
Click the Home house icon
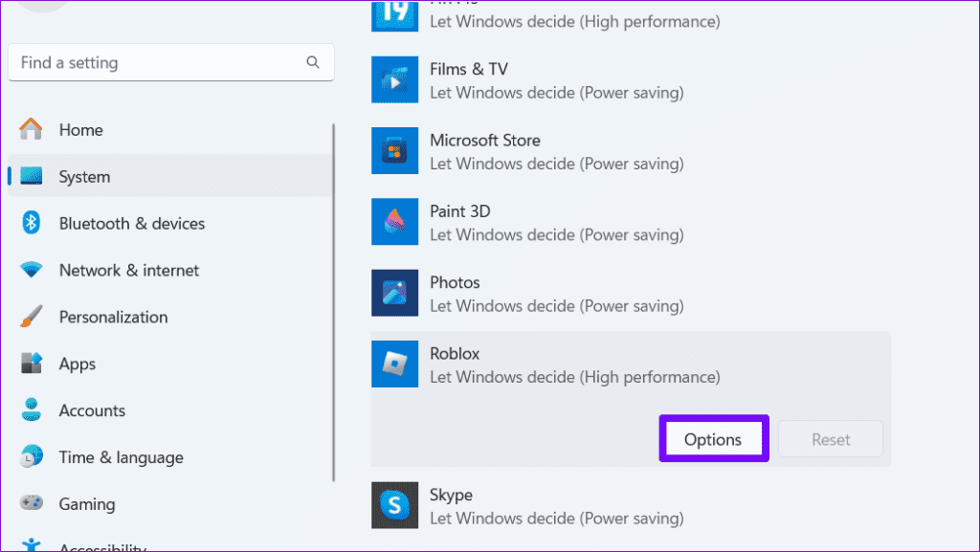(x=31, y=129)
